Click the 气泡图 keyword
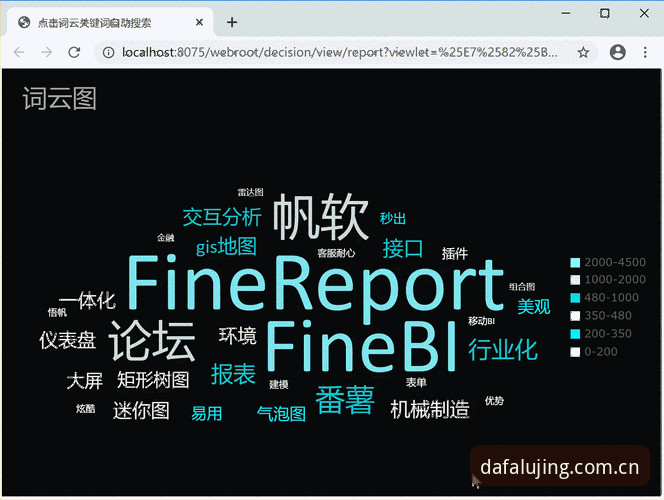This screenshot has height=500, width=664. click(x=282, y=414)
